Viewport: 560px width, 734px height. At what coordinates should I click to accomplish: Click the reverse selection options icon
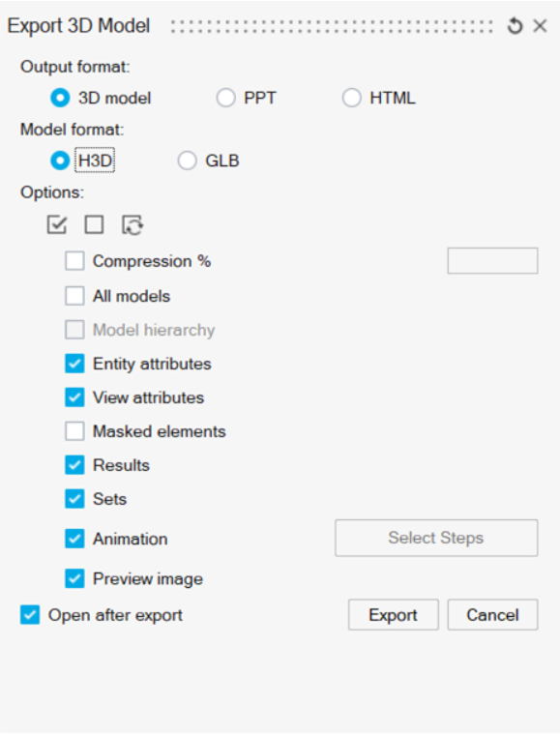point(133,225)
